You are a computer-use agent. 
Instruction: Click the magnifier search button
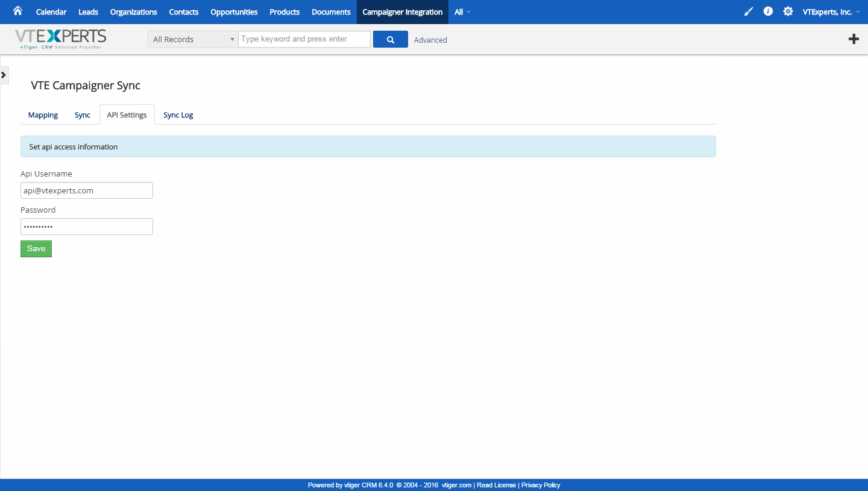point(391,40)
